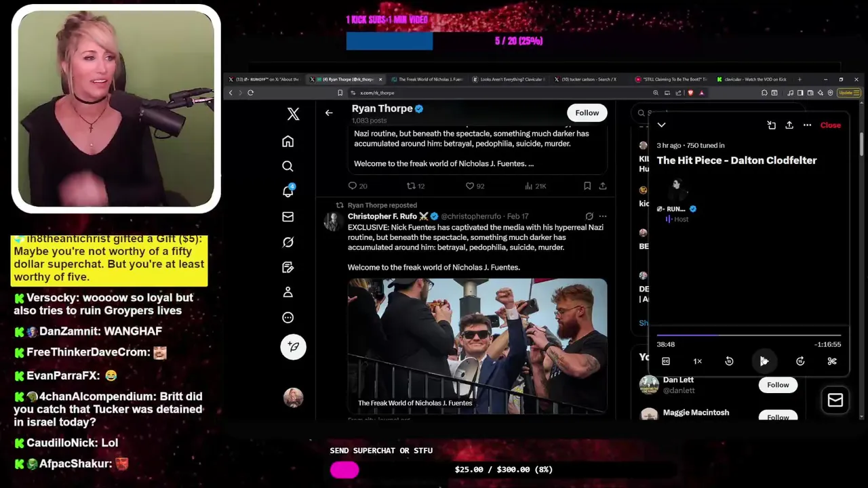Image resolution: width=868 pixels, height=488 pixels.
Task: Go back with arrow beside Ryan Thorpe
Action: tap(329, 113)
